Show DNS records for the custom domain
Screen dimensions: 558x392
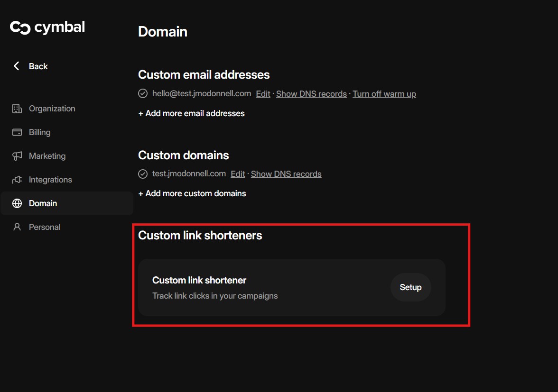[286, 174]
